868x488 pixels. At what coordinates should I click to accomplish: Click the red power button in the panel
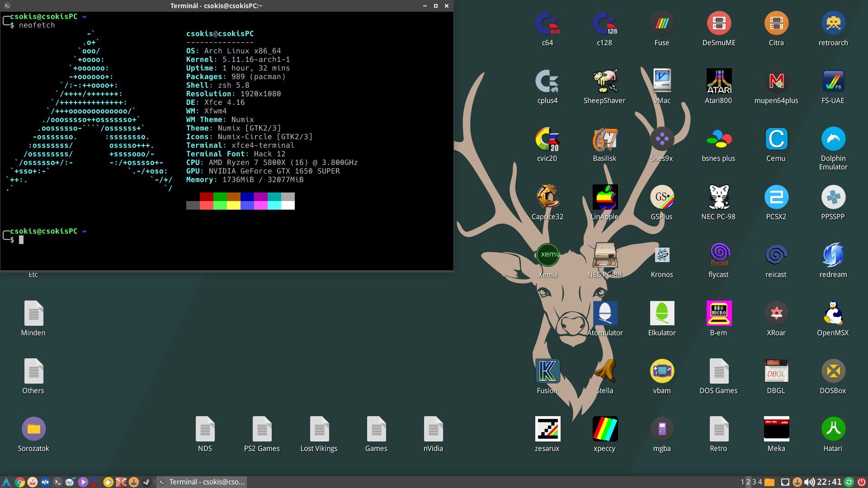[862, 482]
